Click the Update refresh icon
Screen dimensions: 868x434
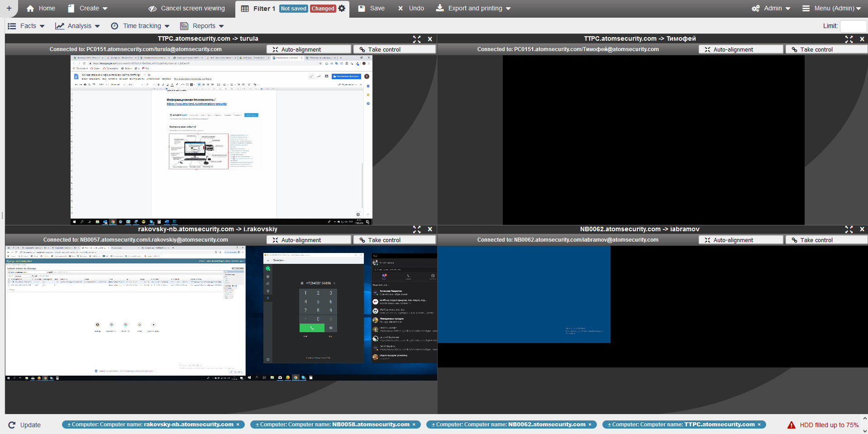point(12,425)
